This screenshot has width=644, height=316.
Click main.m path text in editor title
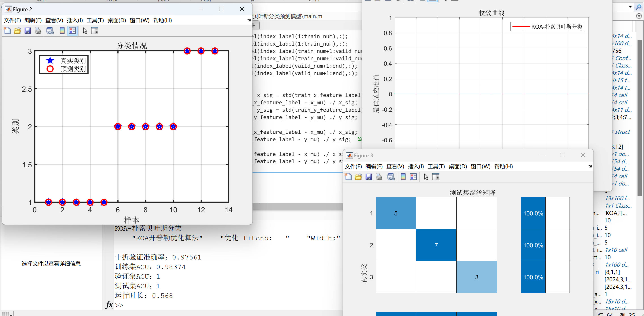[x=288, y=16]
